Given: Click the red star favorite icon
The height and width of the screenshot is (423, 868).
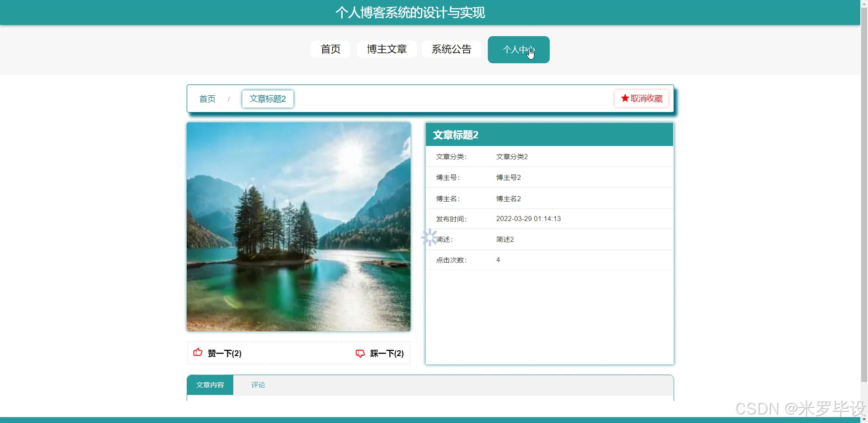Looking at the screenshot, I should click(x=625, y=98).
